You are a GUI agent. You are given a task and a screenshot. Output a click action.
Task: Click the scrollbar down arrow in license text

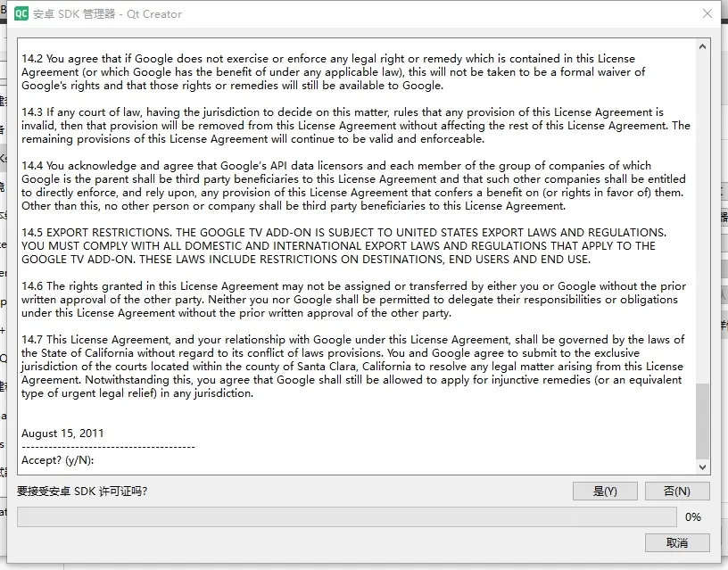coord(703,467)
